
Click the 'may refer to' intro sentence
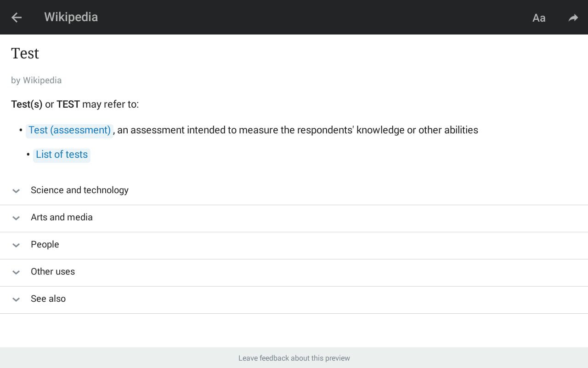tap(75, 104)
